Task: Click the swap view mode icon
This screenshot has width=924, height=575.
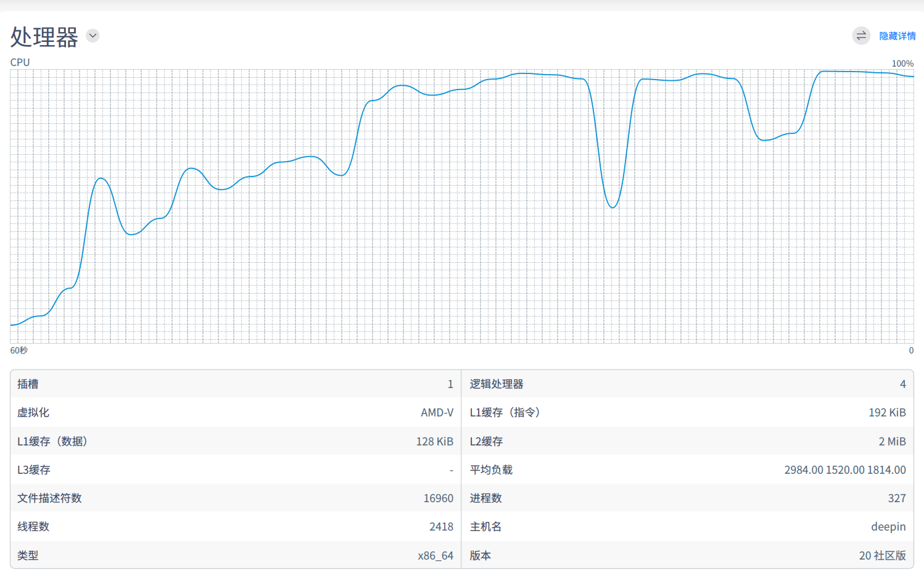Action: tap(861, 36)
